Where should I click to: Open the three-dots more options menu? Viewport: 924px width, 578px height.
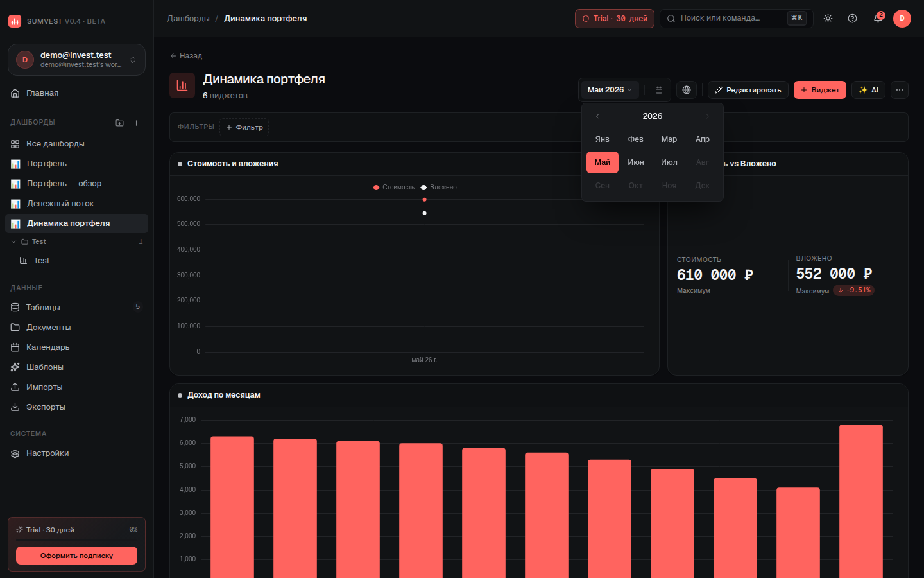pos(900,90)
